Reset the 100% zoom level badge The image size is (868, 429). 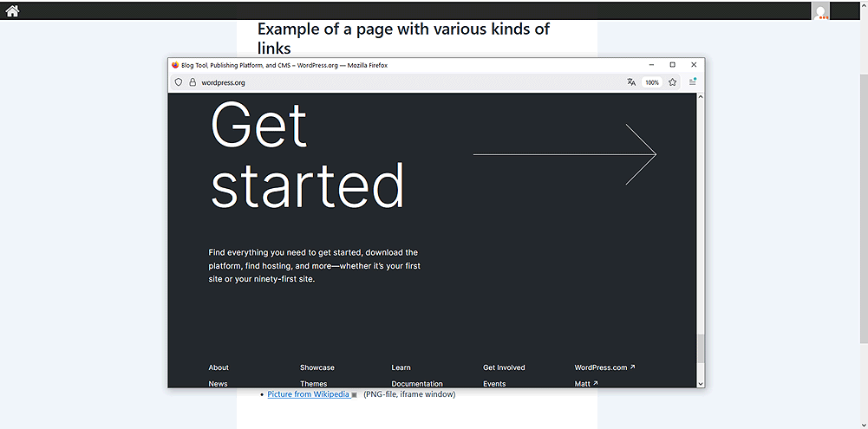pos(652,82)
